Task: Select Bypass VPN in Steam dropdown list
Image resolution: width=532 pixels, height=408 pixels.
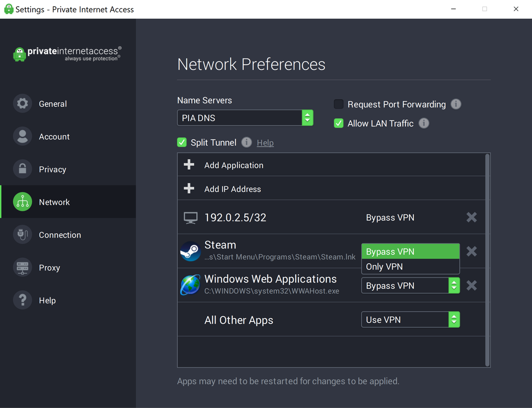Action: [x=411, y=252]
